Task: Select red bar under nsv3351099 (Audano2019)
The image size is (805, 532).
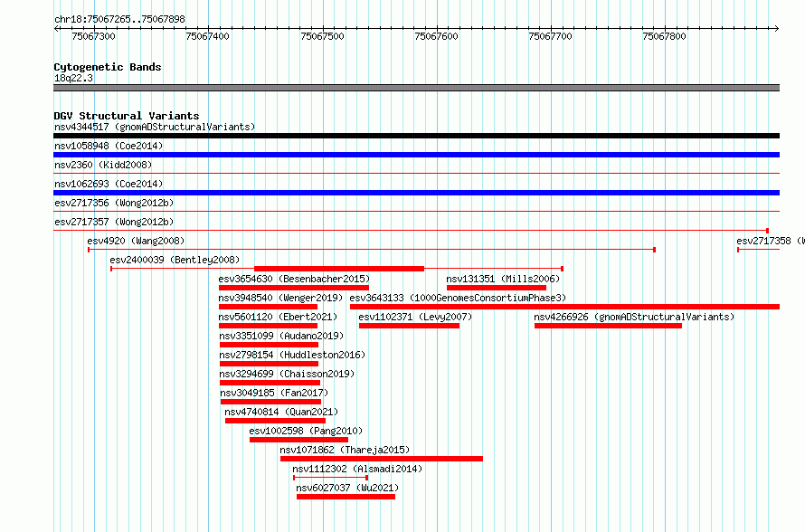Action: click(x=269, y=345)
